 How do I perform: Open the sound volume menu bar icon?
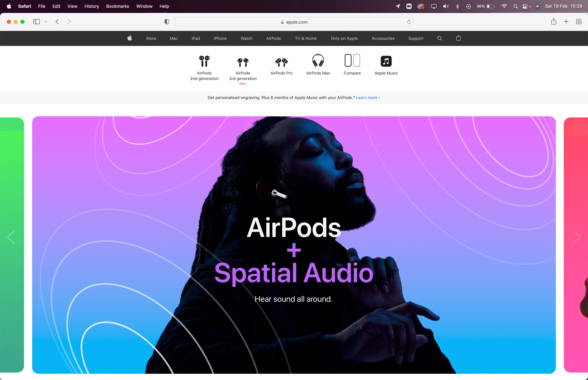point(446,6)
